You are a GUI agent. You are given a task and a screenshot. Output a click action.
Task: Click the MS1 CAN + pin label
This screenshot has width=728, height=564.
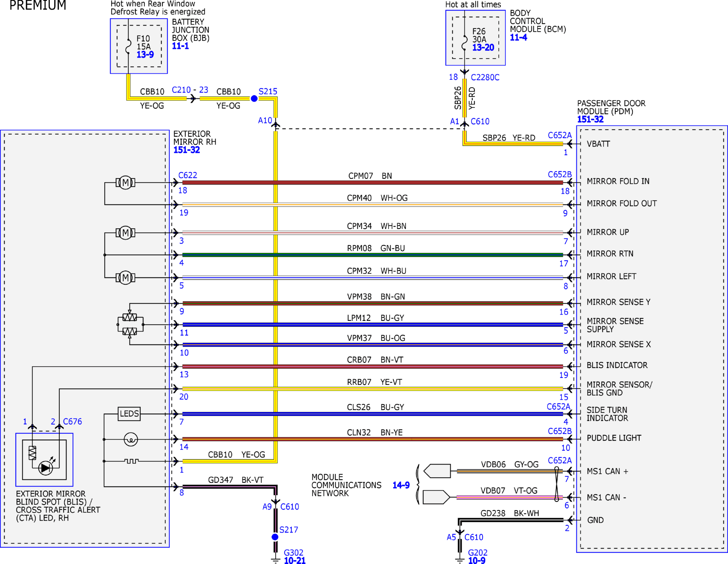(x=608, y=471)
